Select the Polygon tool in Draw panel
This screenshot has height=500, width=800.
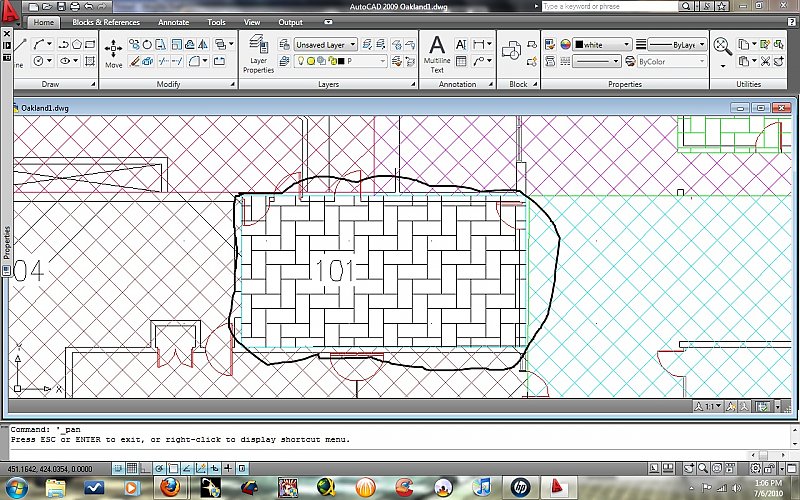click(77, 44)
